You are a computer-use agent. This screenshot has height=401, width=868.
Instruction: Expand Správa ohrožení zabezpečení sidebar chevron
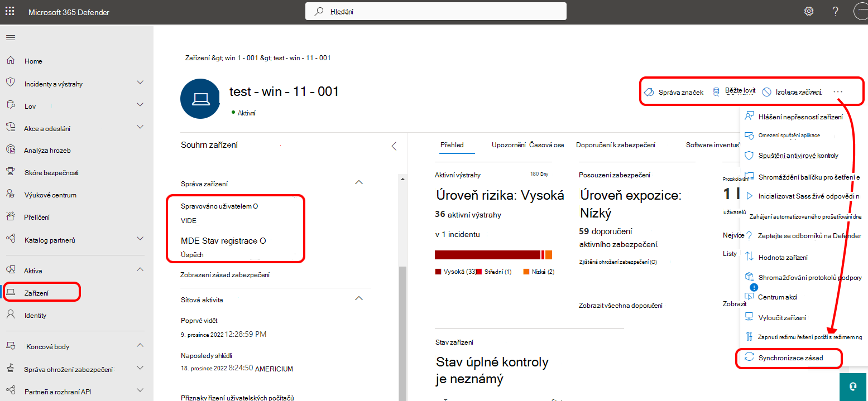tap(140, 369)
